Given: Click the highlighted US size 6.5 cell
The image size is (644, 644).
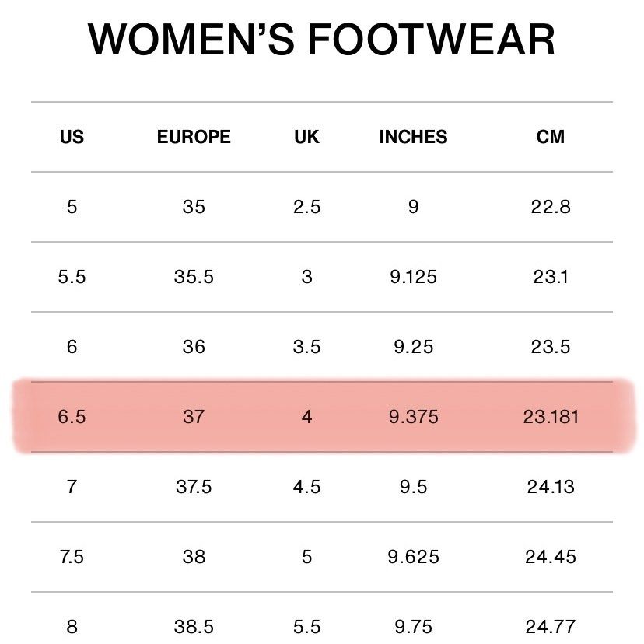Looking at the screenshot, I should [72, 417].
